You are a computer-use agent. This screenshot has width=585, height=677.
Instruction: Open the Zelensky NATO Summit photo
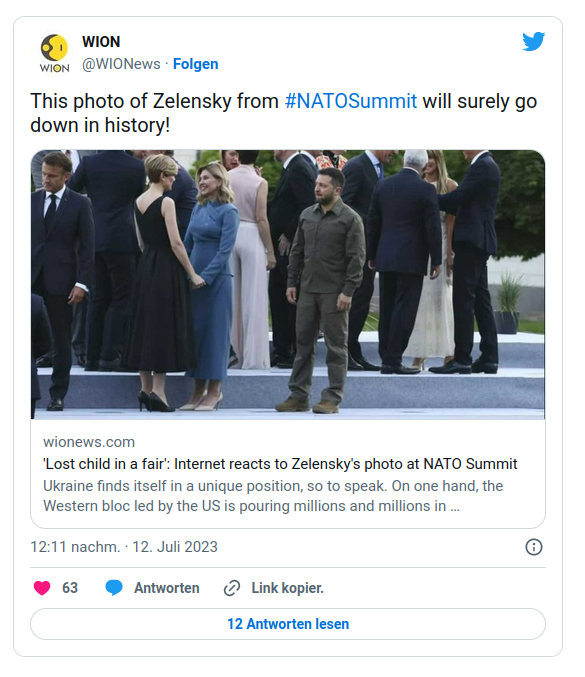(x=288, y=285)
